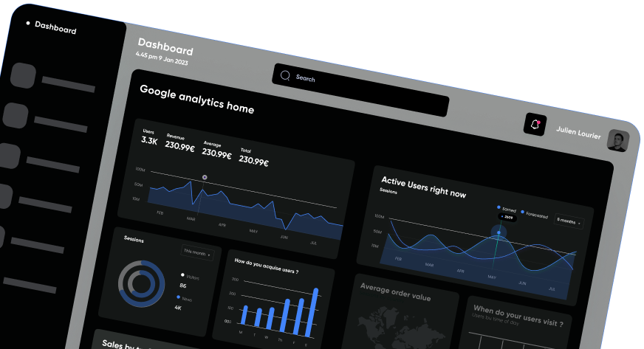Viewport: 644px width, 349px height.
Task: Select the Dashboard item in sidebar
Action: point(55,27)
